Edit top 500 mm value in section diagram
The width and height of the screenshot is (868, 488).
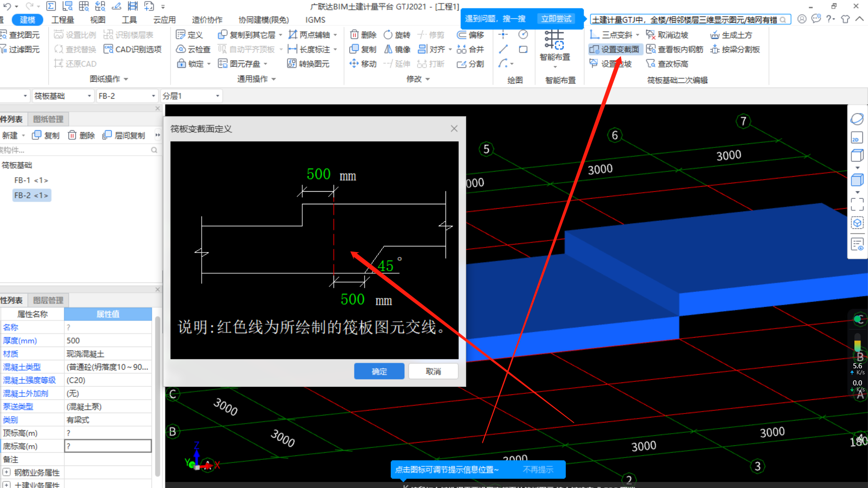coord(319,174)
